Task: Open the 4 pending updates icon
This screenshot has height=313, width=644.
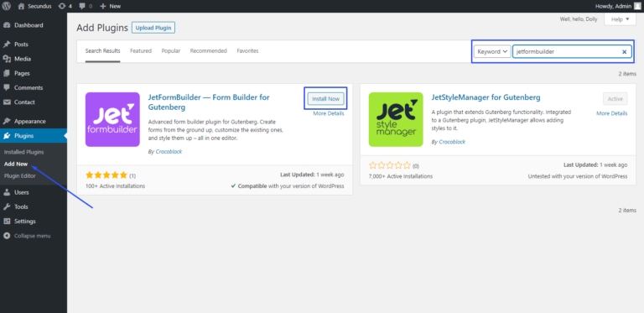Action: pyautogui.click(x=65, y=6)
